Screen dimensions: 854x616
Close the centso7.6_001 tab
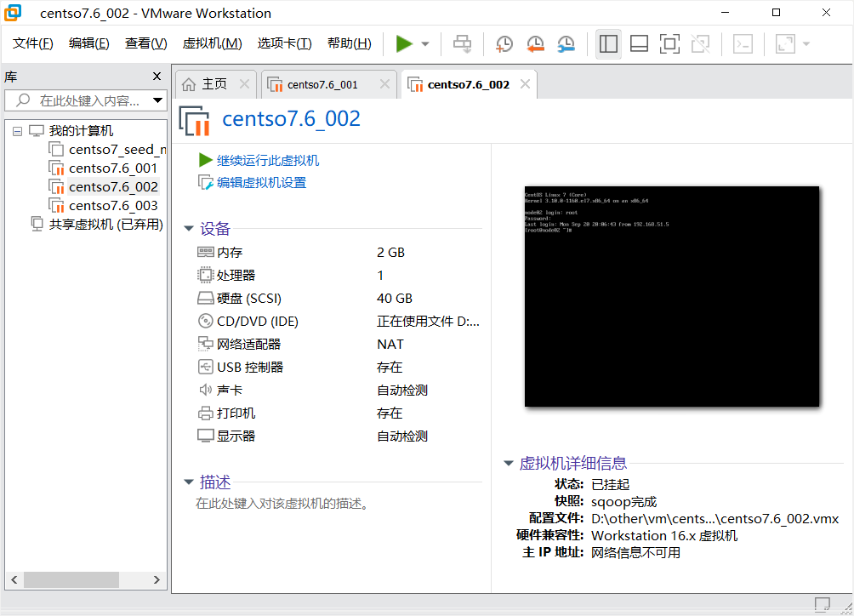coord(384,84)
